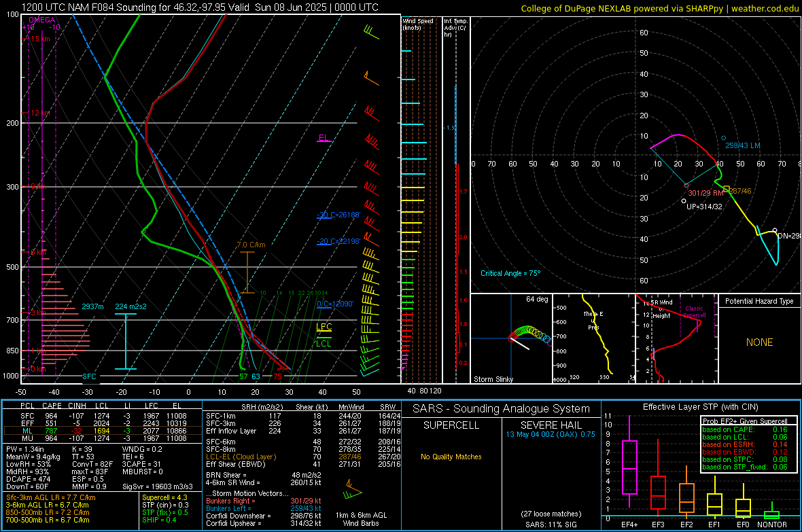The image size is (802, 532).
Task: Click the 'Critical Angle = 75°' text
Action: pos(510,273)
